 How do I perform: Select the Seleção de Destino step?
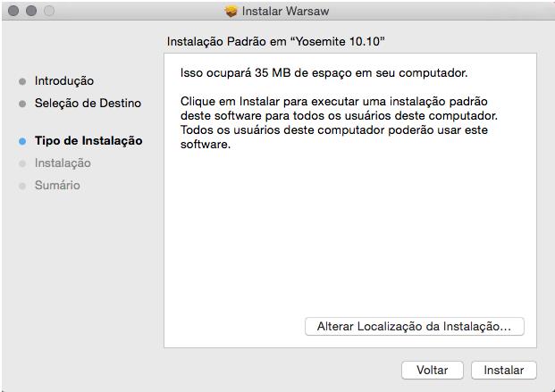(88, 104)
